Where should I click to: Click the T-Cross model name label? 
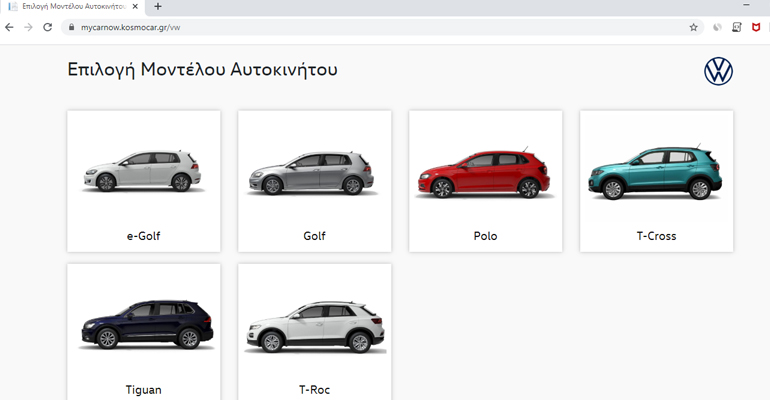(x=656, y=236)
